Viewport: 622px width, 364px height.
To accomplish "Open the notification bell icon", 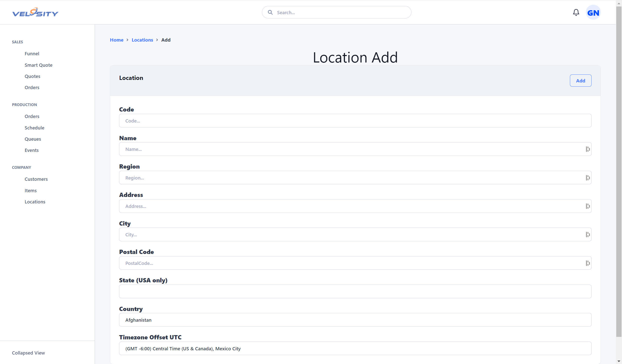I will (576, 12).
